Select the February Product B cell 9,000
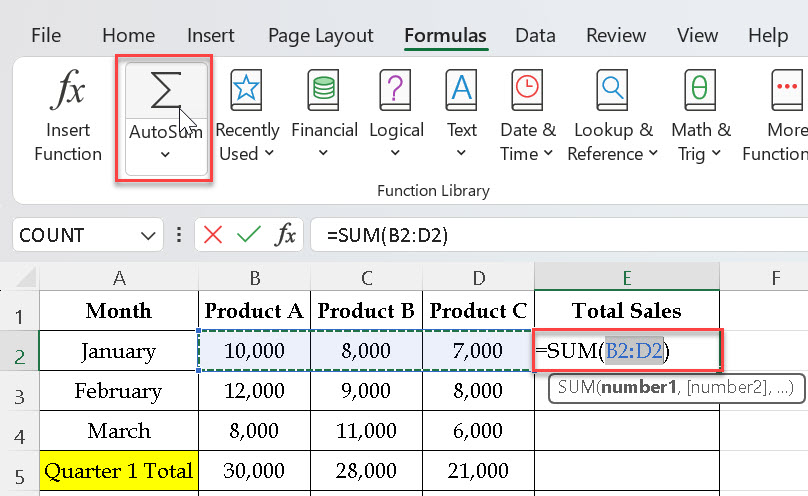This screenshot has width=808, height=496. [366, 391]
